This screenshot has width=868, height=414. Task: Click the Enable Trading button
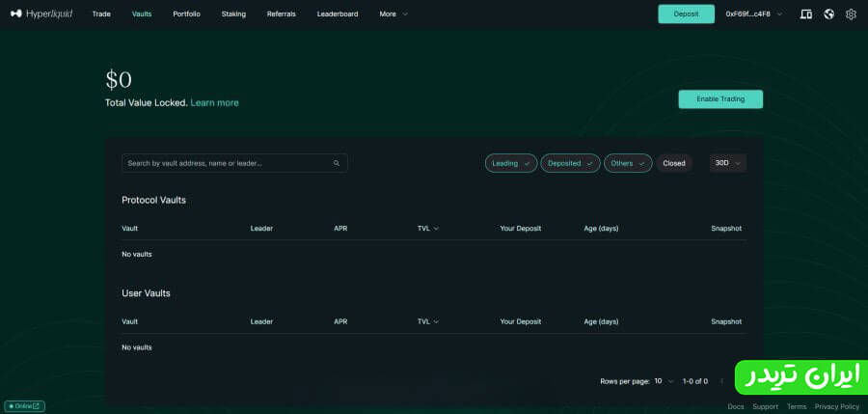click(x=720, y=99)
